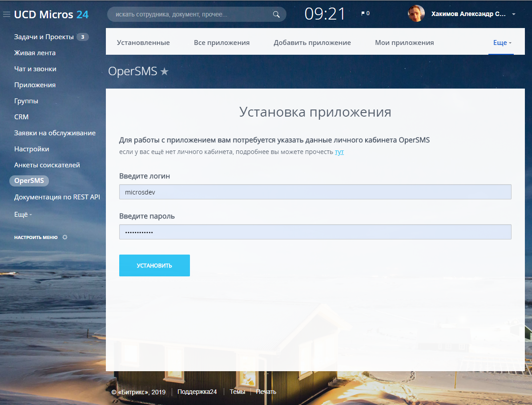Open Настройки in sidebar
Screen dimensions: 532x405
pos(32,149)
